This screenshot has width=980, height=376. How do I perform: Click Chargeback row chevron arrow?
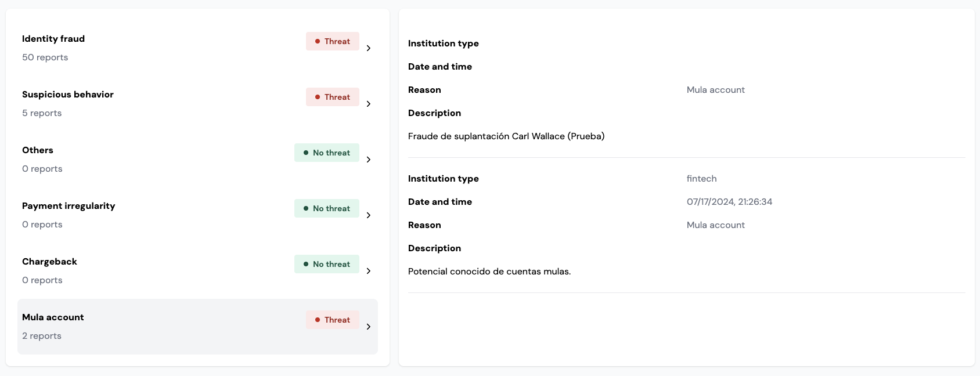coord(369,271)
